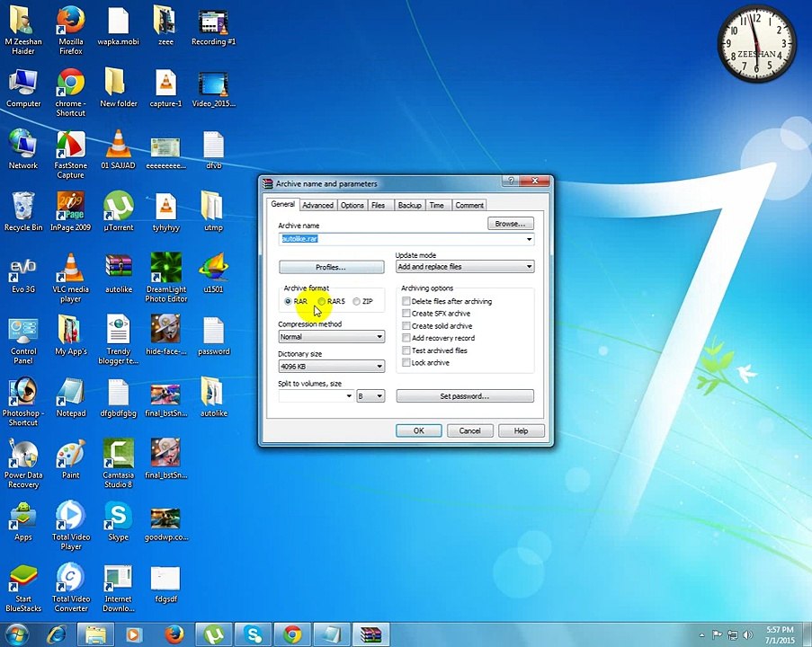Click the volume icon in system tray
812x647 pixels.
748,634
